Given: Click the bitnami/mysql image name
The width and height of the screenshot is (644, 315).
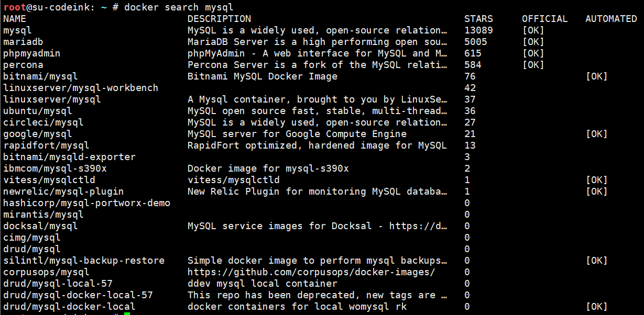Looking at the screenshot, I should click(x=40, y=76).
